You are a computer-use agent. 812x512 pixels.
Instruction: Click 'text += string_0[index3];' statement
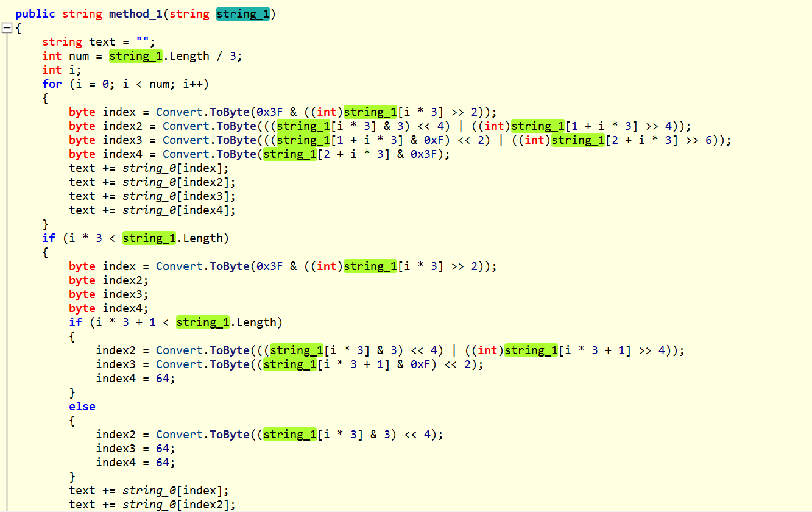(152, 196)
